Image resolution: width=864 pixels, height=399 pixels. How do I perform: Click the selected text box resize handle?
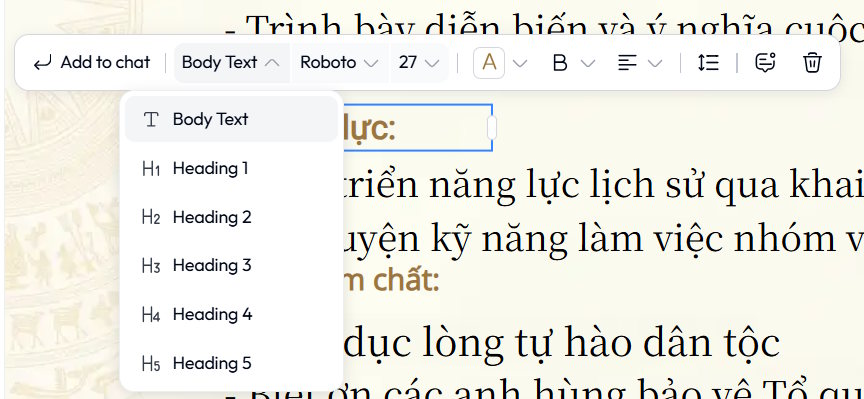(492, 127)
